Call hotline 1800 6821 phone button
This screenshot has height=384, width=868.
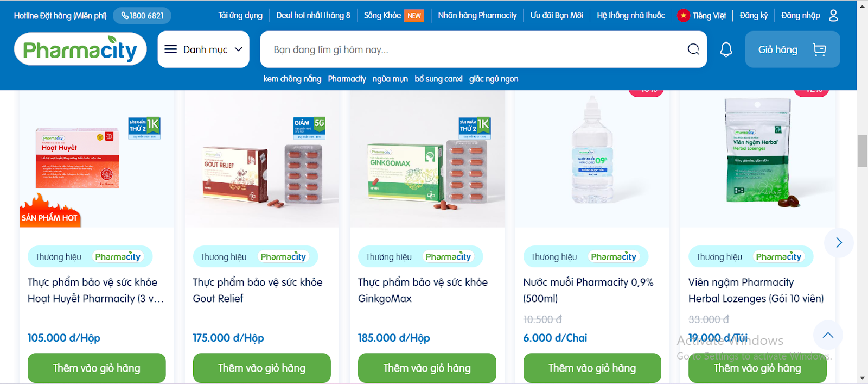[x=142, y=16]
